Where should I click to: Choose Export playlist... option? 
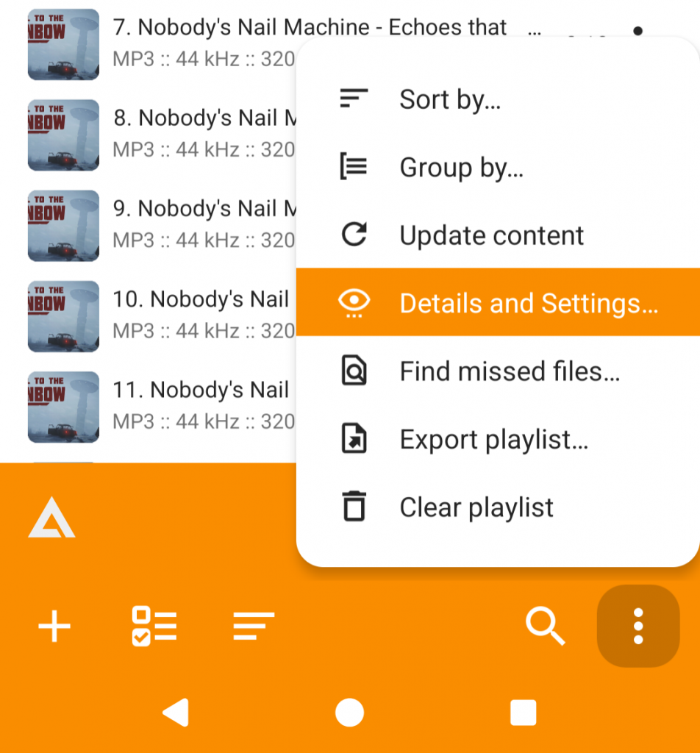click(x=493, y=440)
